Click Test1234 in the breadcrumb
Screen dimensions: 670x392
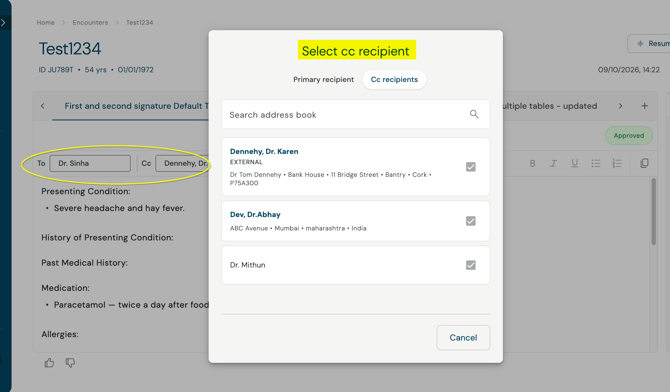click(x=139, y=22)
